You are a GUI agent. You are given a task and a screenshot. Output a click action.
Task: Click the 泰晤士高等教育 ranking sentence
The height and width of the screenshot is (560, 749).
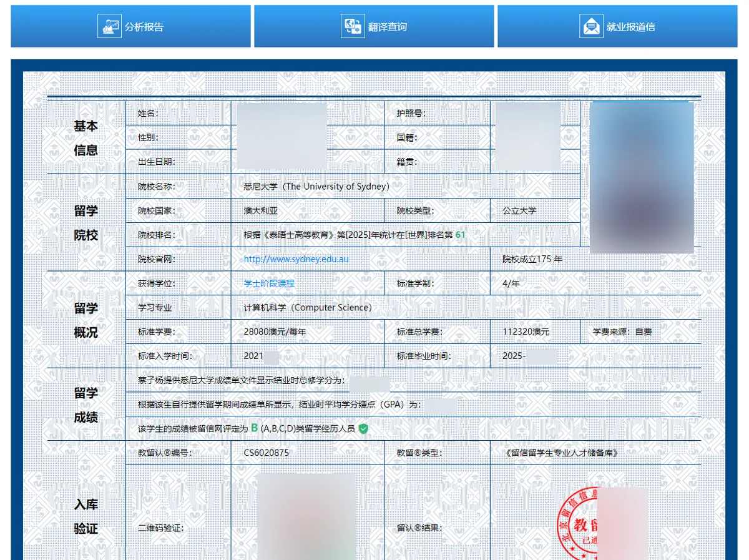355,235
